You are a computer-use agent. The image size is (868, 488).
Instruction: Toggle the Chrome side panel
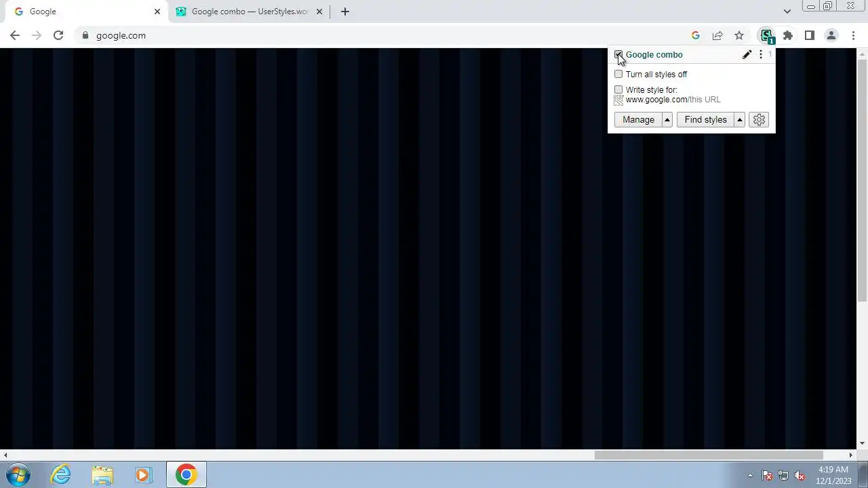(x=810, y=35)
